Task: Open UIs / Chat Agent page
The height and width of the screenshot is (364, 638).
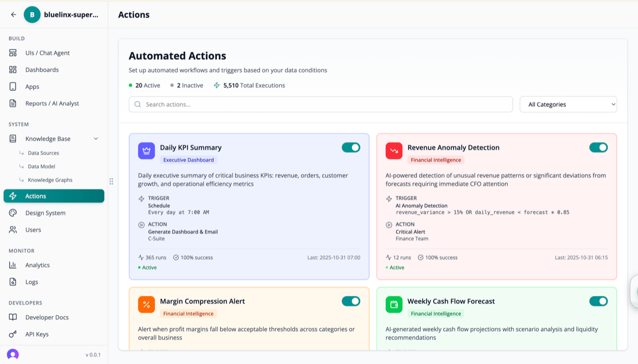Action: 47,53
